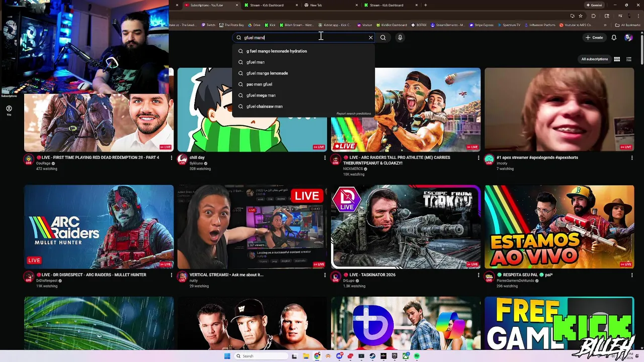Open the ARC Raiders Mullet Hunter thumbnail
This screenshot has height=362, width=644.
click(99, 227)
